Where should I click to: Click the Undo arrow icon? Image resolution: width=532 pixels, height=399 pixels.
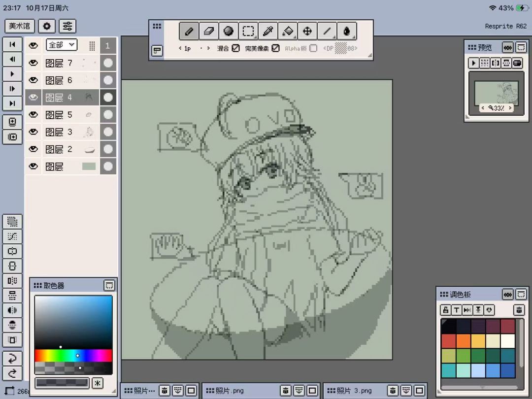click(x=12, y=358)
